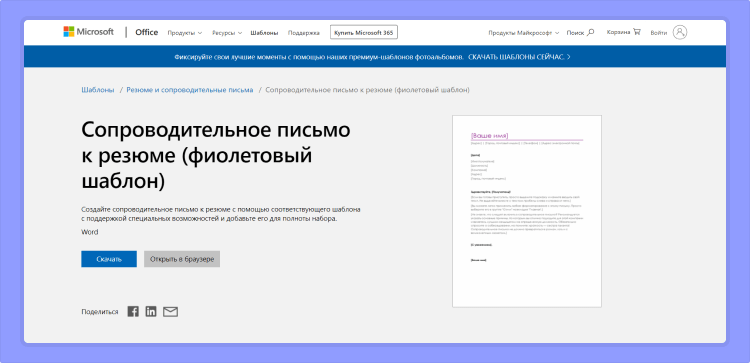The height and width of the screenshot is (363, 750).
Task: Click Купить Microsoft 365 button
Action: click(x=364, y=33)
